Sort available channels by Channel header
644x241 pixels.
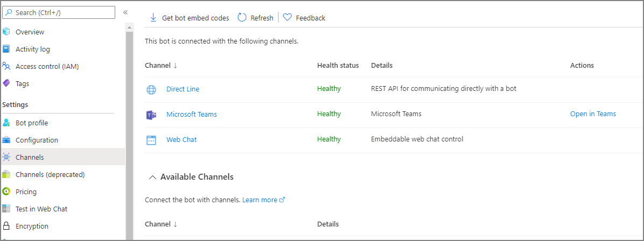[161, 224]
